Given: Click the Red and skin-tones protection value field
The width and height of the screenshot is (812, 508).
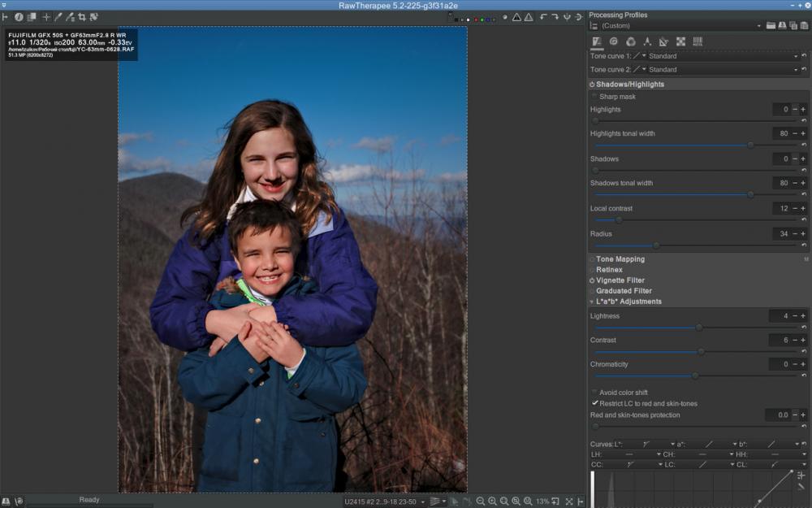Looking at the screenshot, I should click(x=778, y=415).
